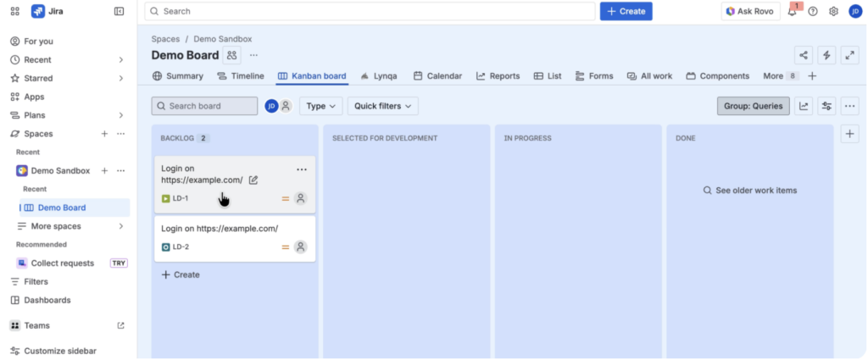Expand the Quick filters dropdown
The width and height of the screenshot is (868, 360).
click(x=382, y=106)
